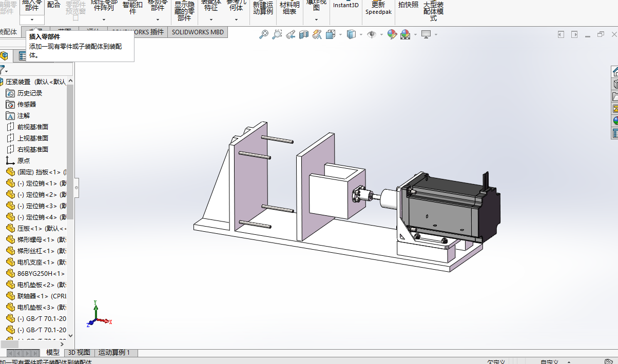
Task: Expand the View Settings monitor dropdown
Action: pos(436,35)
